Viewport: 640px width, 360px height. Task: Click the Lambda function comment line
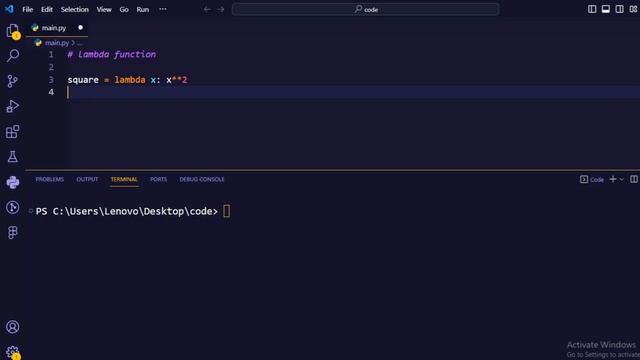111,55
